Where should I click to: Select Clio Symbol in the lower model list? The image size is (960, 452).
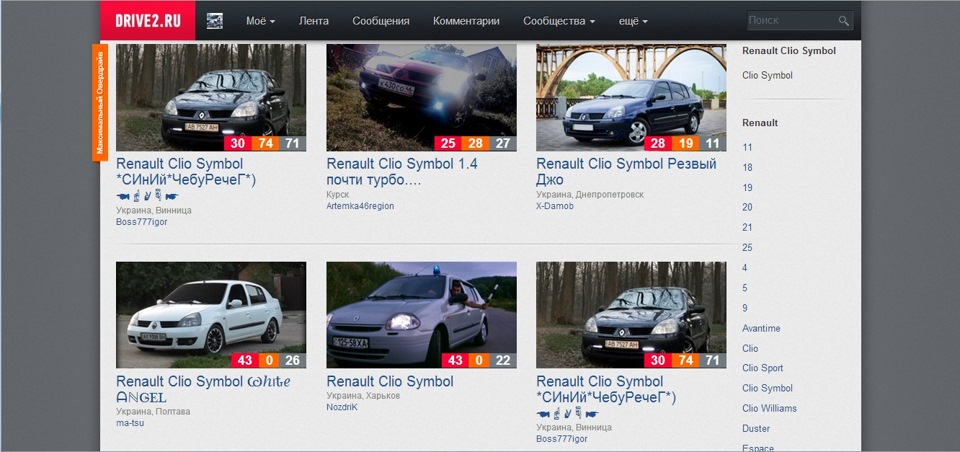767,388
